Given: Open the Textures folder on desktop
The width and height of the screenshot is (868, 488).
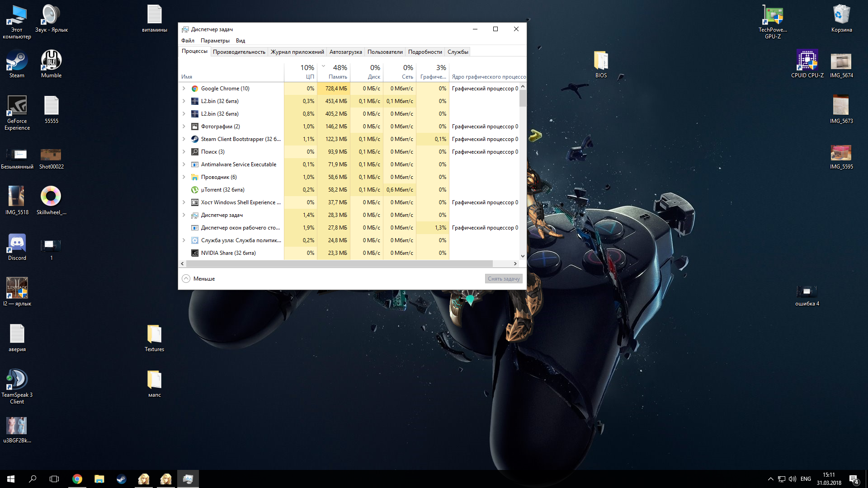Looking at the screenshot, I should (154, 338).
